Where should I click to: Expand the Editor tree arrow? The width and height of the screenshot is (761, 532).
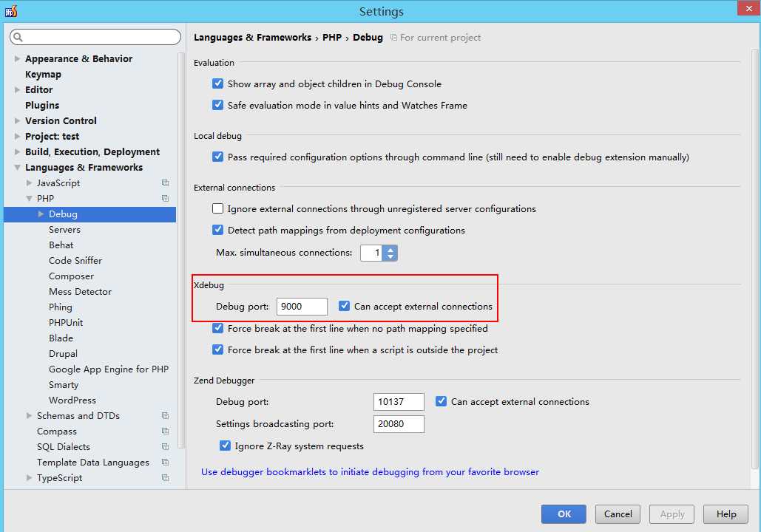pos(18,89)
